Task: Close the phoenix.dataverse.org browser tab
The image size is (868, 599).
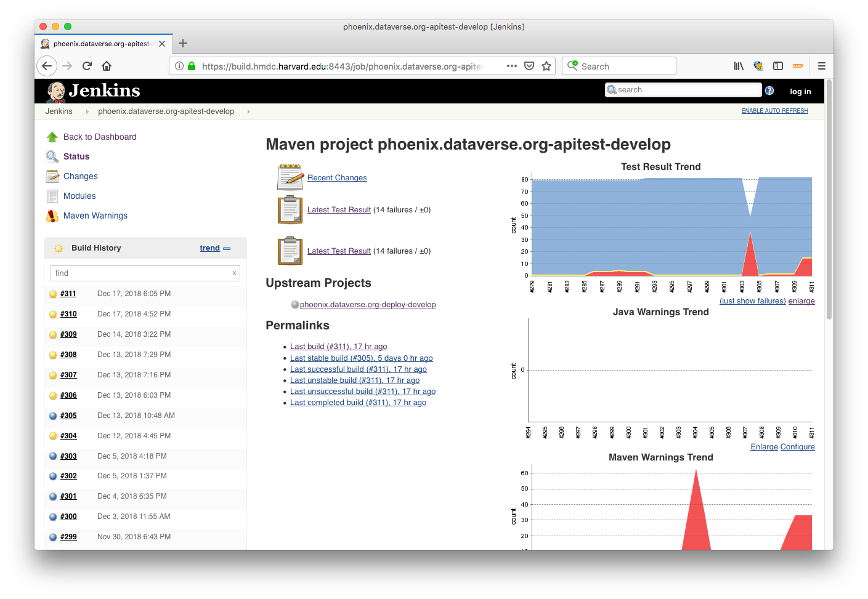Action: [x=162, y=44]
